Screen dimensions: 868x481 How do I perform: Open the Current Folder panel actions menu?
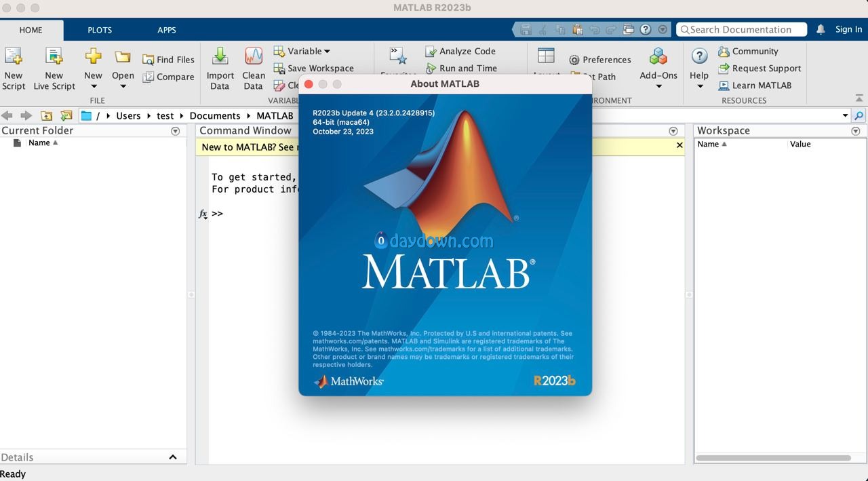pos(176,131)
